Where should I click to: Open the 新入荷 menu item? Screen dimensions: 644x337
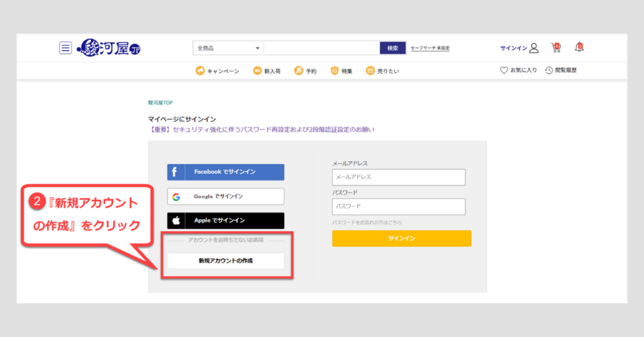267,71
